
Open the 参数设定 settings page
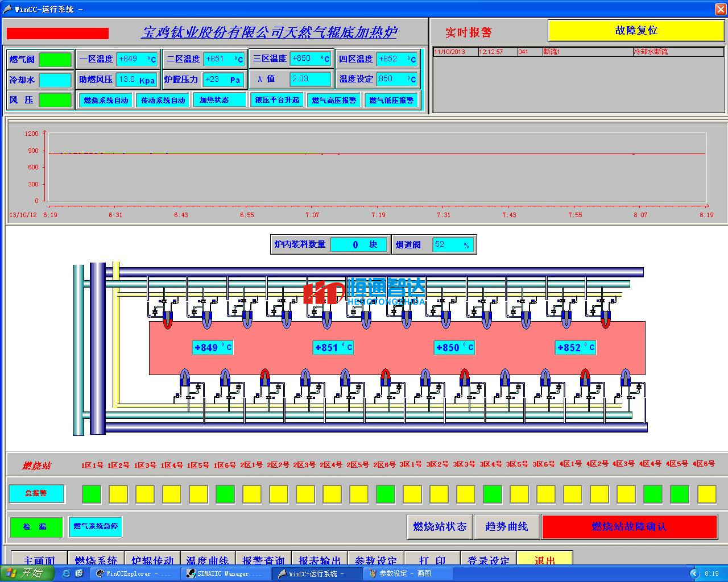coord(376,559)
